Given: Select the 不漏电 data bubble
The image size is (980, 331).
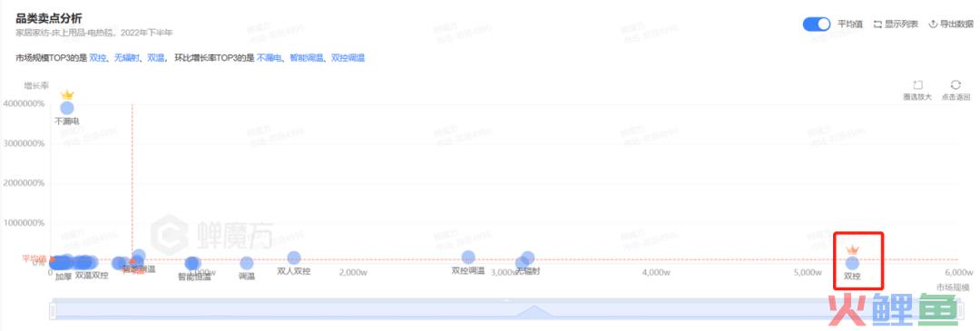Looking at the screenshot, I should coord(67,108).
